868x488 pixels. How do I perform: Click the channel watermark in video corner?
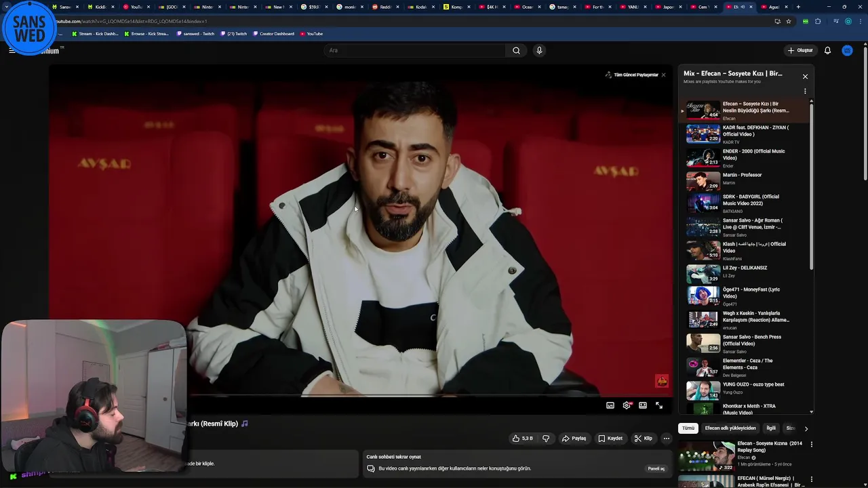662,381
